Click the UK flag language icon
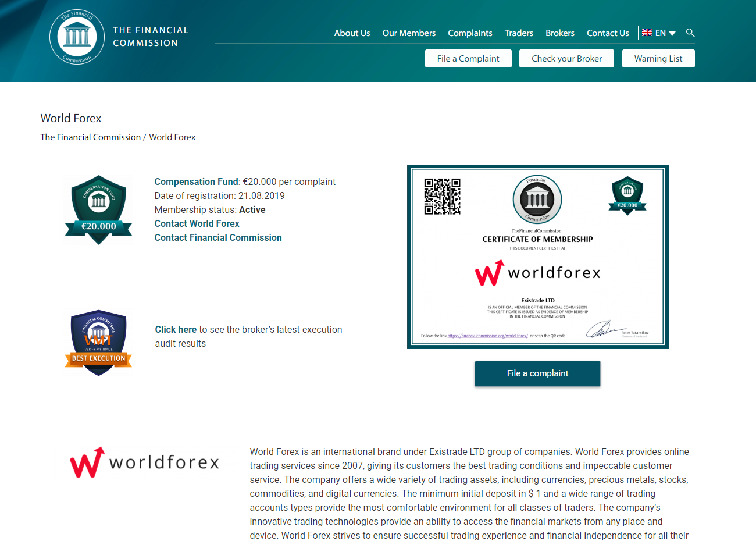The image size is (756, 541). 647,33
